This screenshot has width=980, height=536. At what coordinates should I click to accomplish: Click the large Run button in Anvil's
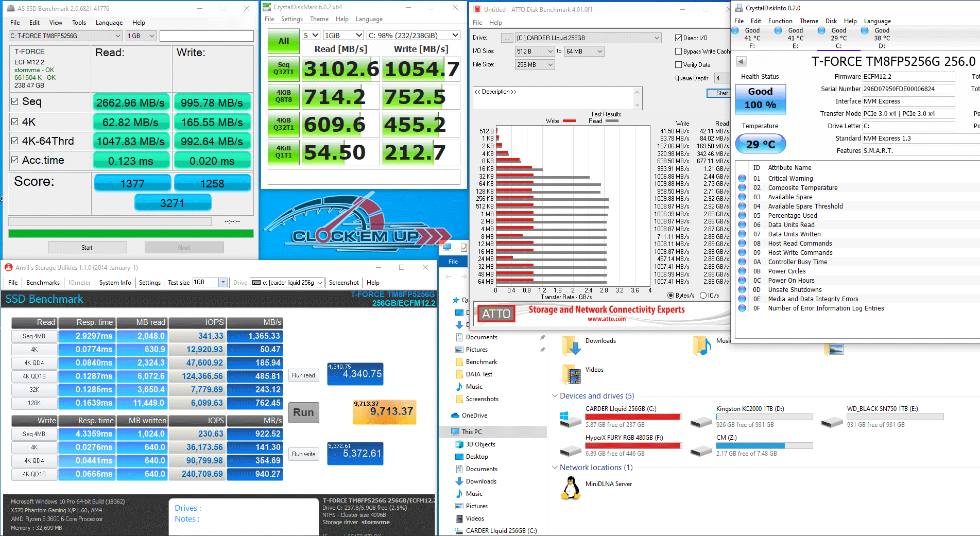[303, 412]
